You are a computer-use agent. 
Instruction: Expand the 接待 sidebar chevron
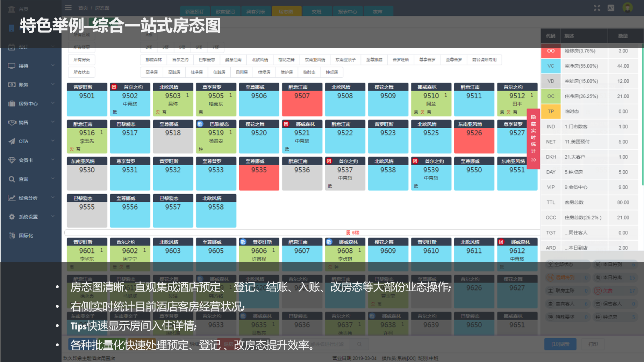53,65
